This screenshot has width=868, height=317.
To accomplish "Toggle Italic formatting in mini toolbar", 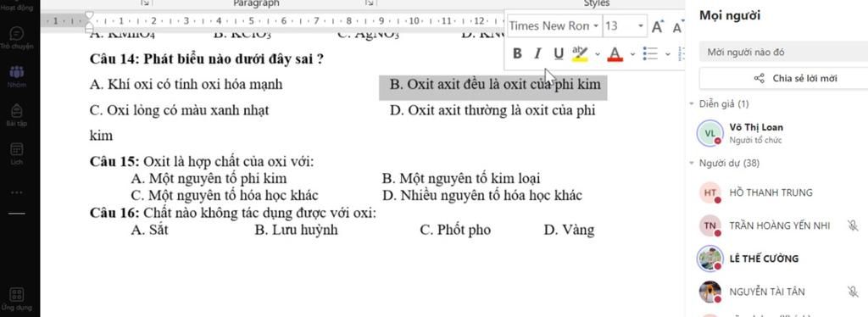I will [537, 53].
